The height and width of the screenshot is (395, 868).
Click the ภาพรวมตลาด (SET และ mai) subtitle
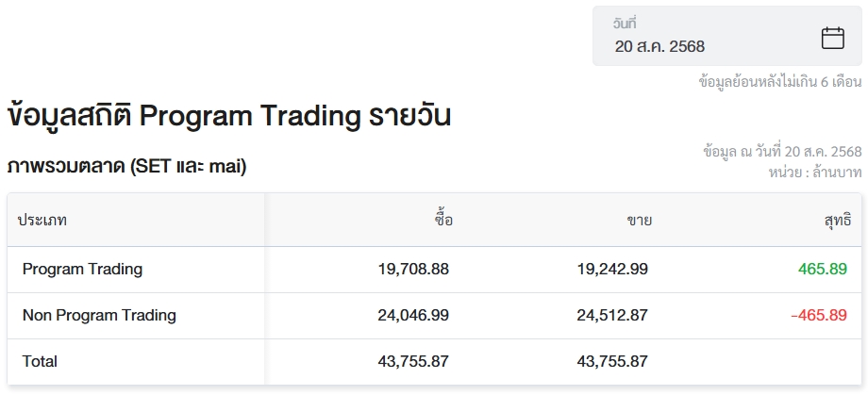126,166
